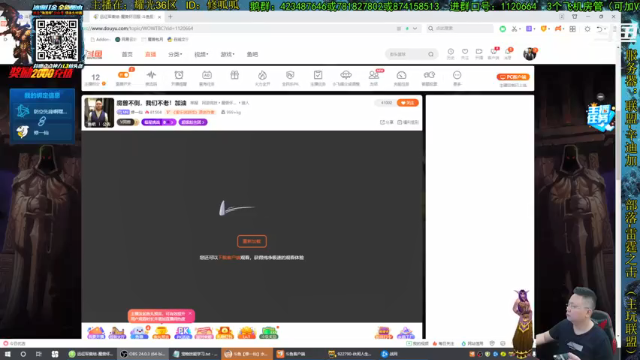
Task: Open the flexing arm tool icon
Action: (x=429, y=75)
